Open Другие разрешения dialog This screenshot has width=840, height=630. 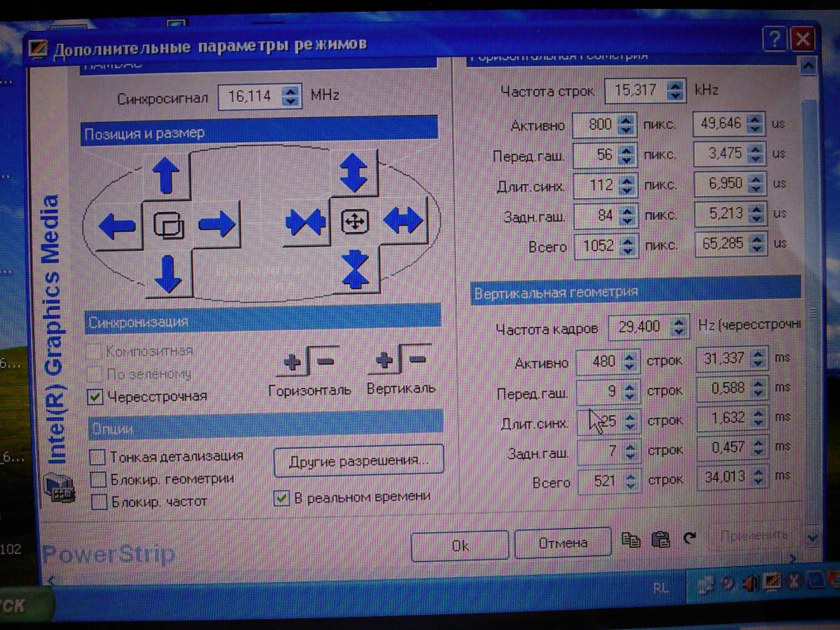358,462
